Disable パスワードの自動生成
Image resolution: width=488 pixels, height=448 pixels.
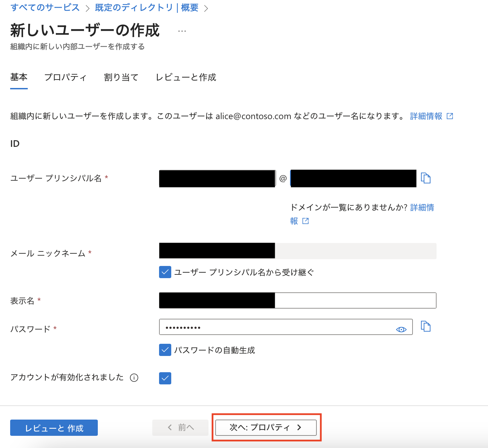[x=165, y=350]
